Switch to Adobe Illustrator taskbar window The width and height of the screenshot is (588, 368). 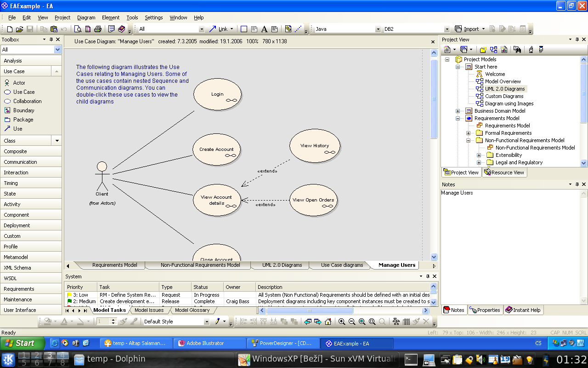pyautogui.click(x=210, y=343)
